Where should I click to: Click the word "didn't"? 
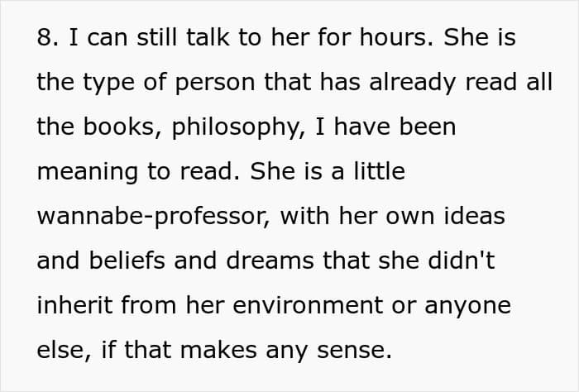click(x=462, y=261)
